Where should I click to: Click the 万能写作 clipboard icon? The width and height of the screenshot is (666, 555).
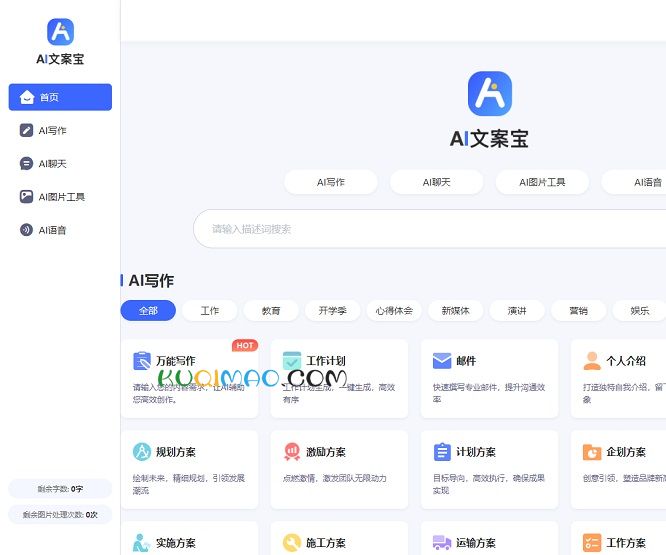142,361
